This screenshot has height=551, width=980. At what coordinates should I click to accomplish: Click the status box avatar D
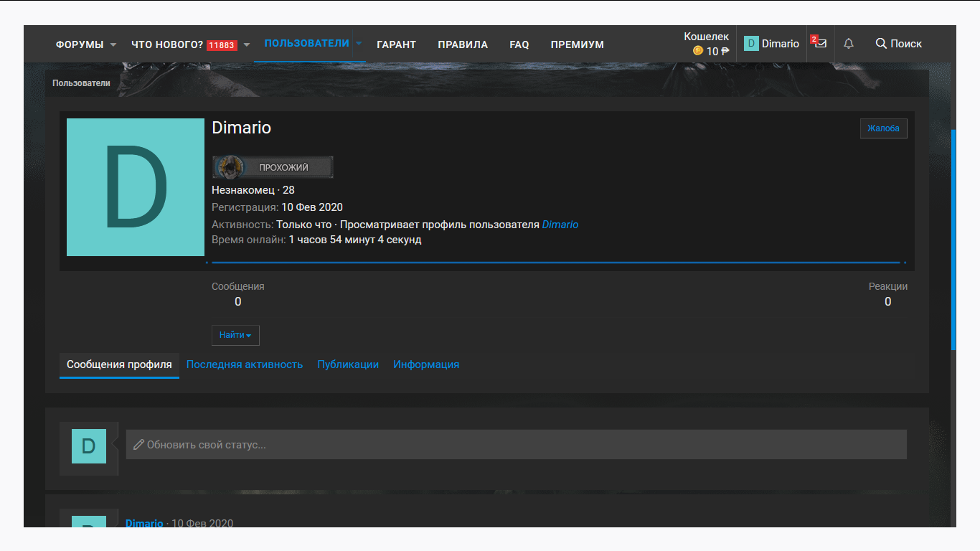point(89,446)
